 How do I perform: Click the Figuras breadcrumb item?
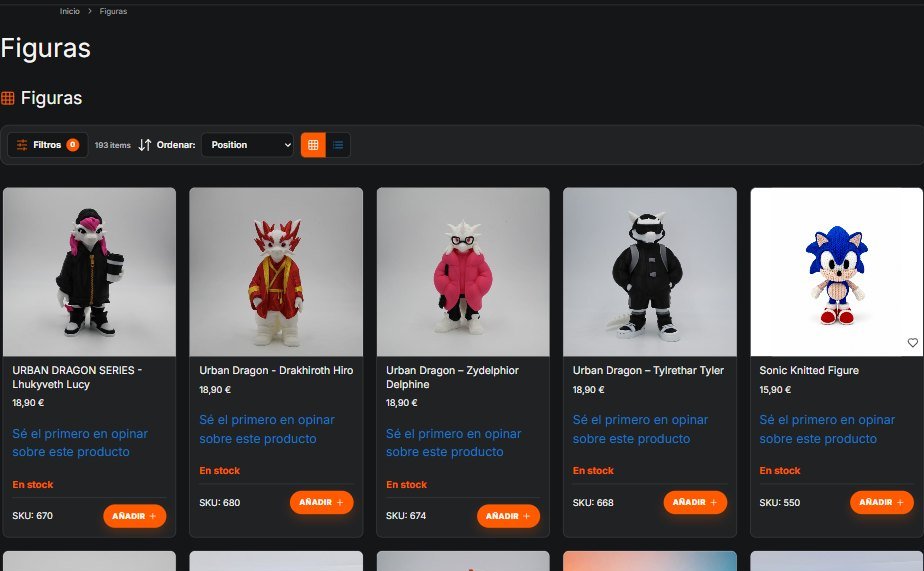click(113, 11)
